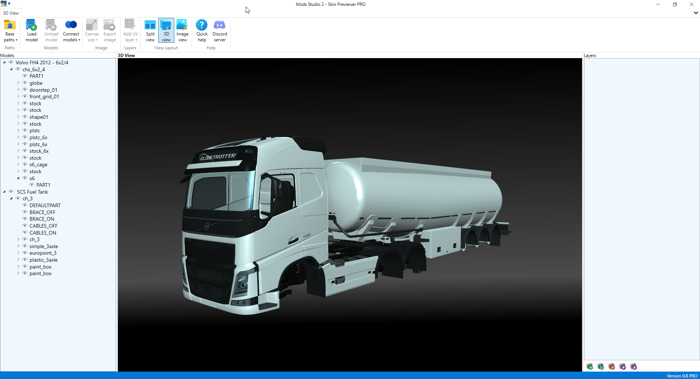This screenshot has height=379, width=700.
Task: Select the 3D view layout button
Action: coord(166,31)
